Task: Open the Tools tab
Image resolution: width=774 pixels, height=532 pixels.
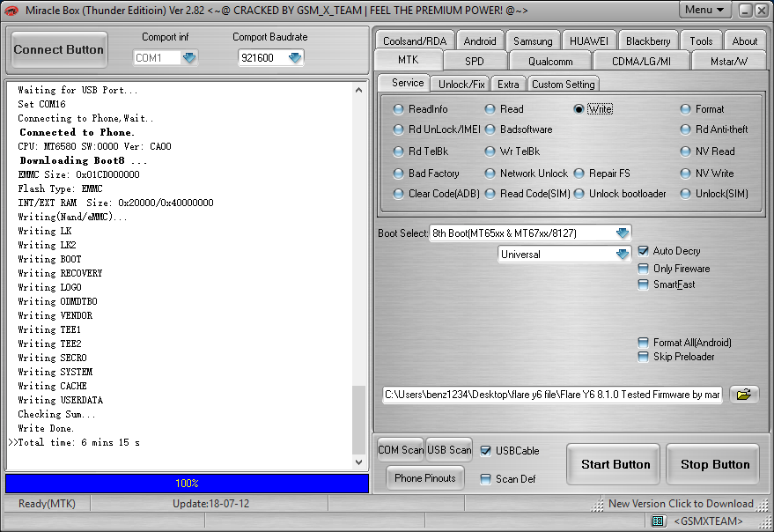Action: click(x=701, y=41)
